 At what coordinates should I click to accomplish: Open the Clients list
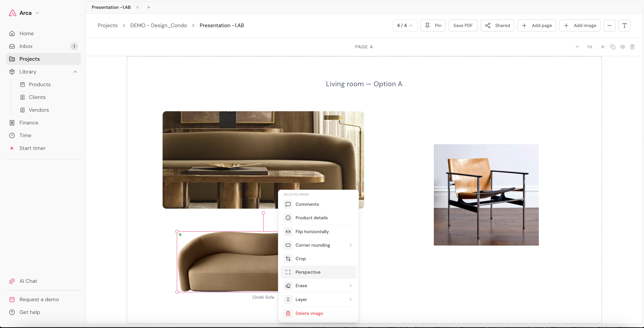tap(37, 97)
